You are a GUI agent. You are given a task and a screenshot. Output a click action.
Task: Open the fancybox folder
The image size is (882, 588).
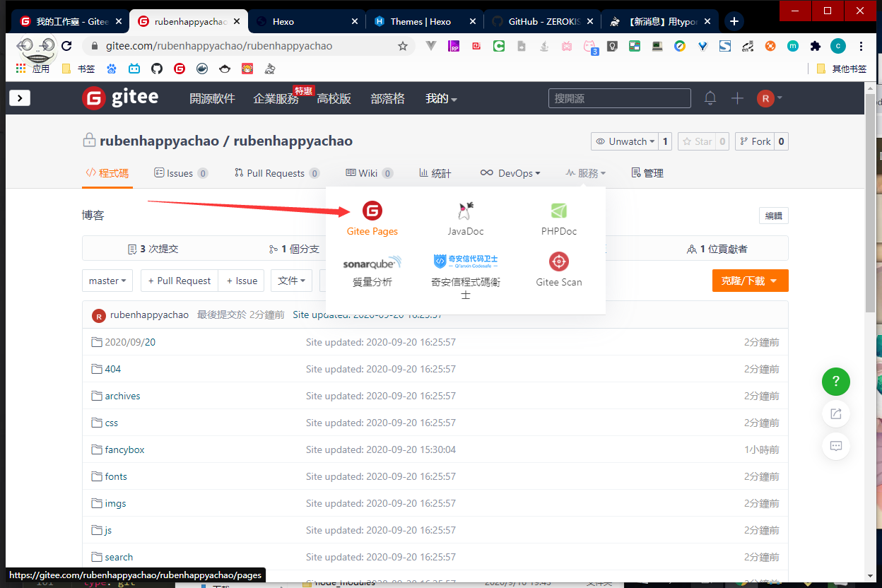click(x=124, y=449)
